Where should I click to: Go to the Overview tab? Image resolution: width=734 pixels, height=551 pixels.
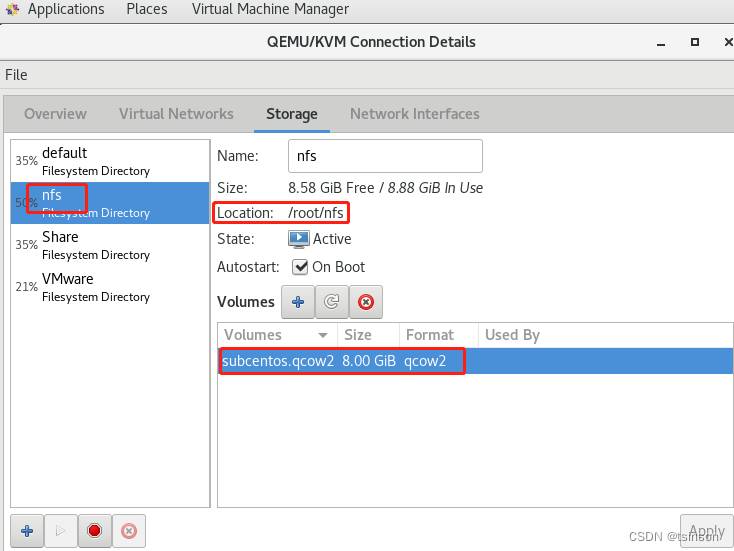[x=55, y=114]
